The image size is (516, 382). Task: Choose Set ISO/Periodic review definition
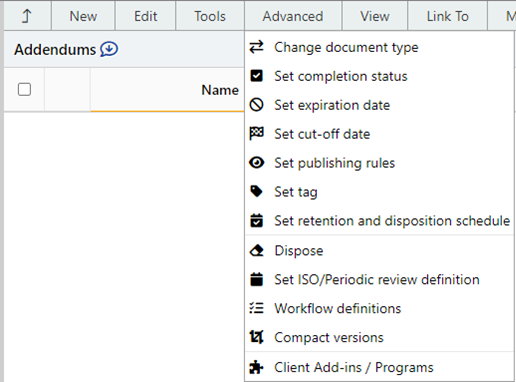[x=379, y=279]
